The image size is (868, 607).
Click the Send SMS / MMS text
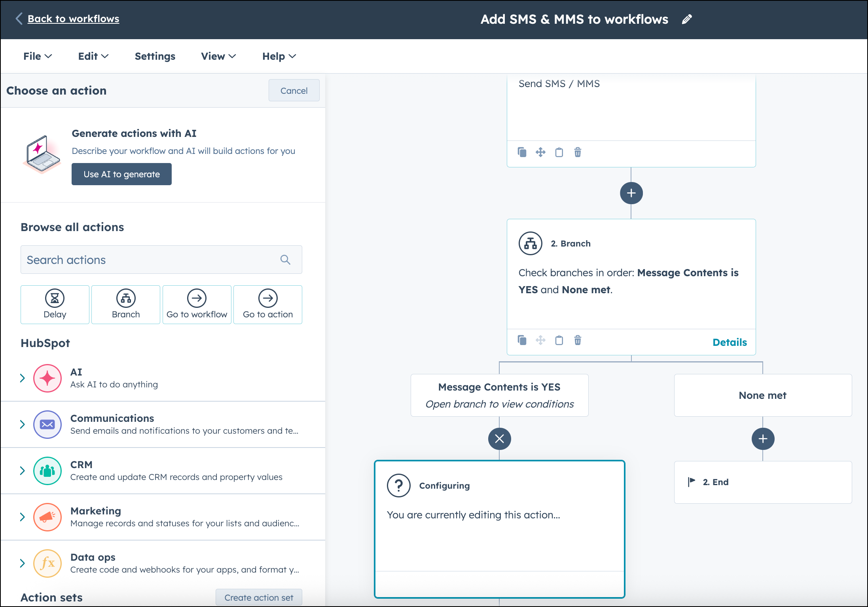pos(559,83)
